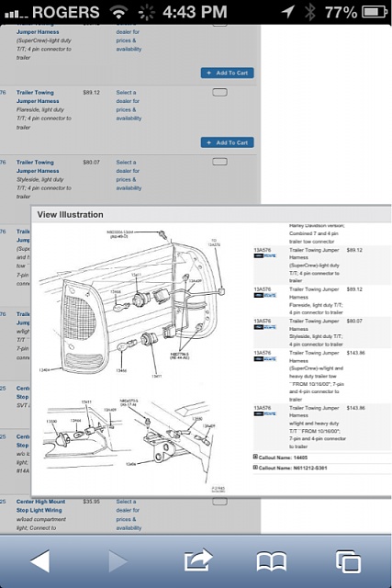
Task: Tap the battery indicator icon
Action: point(375,12)
